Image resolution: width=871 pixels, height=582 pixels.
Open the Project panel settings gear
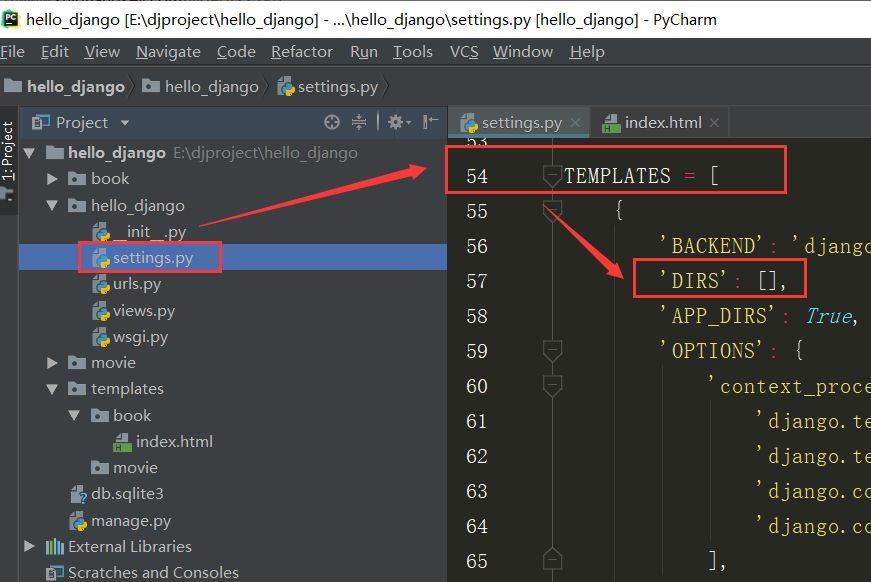pyautogui.click(x=398, y=122)
